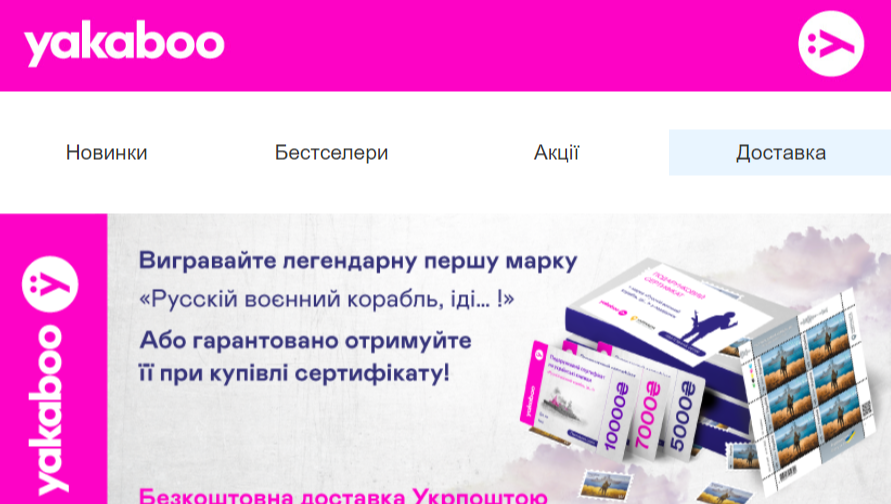Click the round Y logo on banner sidebar
Viewport: 891px width, 504px height.
tap(50, 284)
